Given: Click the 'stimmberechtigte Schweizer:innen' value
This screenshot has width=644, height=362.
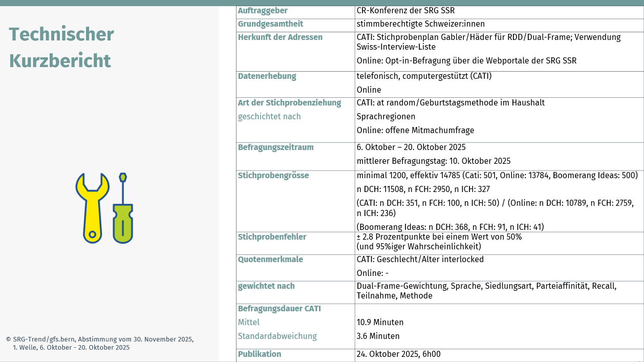Looking at the screenshot, I should (420, 24).
